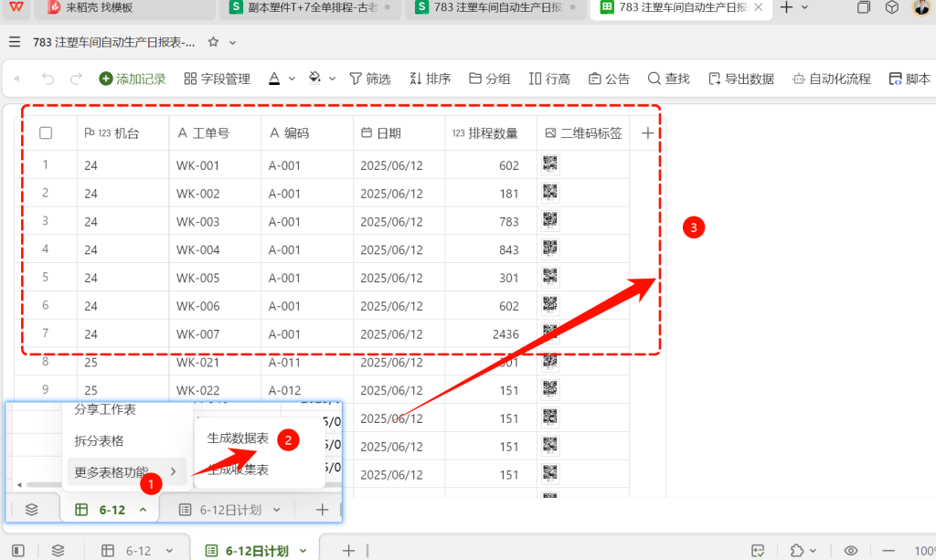Open the 排序 sort tool

[430, 79]
